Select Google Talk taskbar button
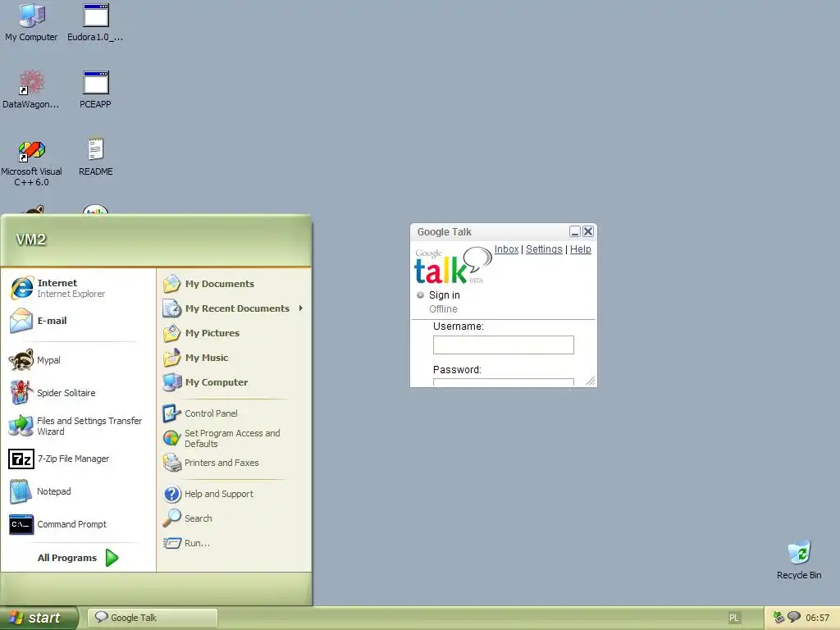840x630 pixels. coord(152,618)
